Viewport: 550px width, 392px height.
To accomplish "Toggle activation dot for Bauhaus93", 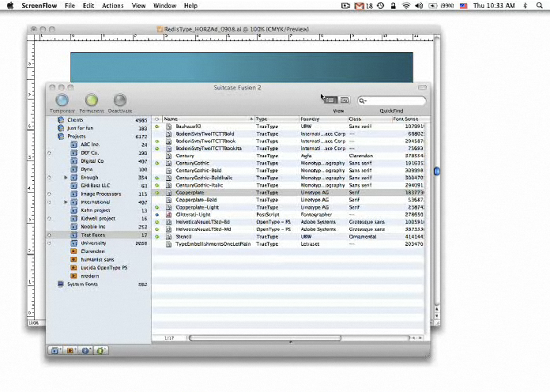I will [157, 126].
